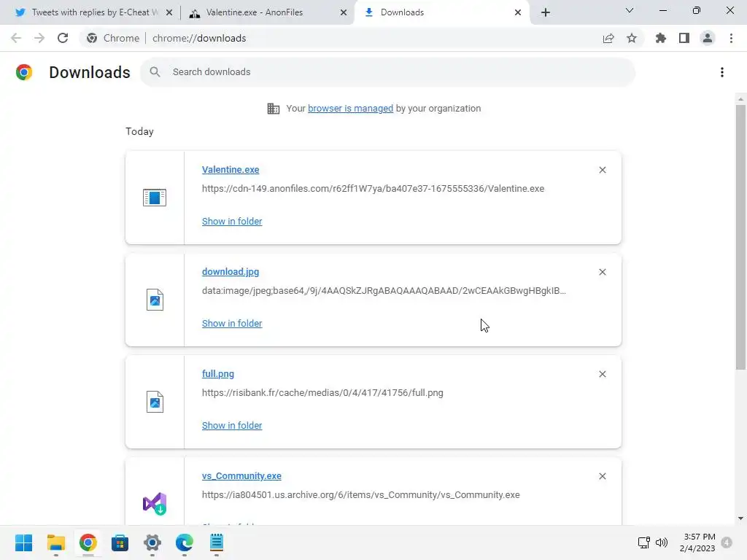Open the Windows Start menu
Viewport: 747px width, 560px height.
click(24, 542)
